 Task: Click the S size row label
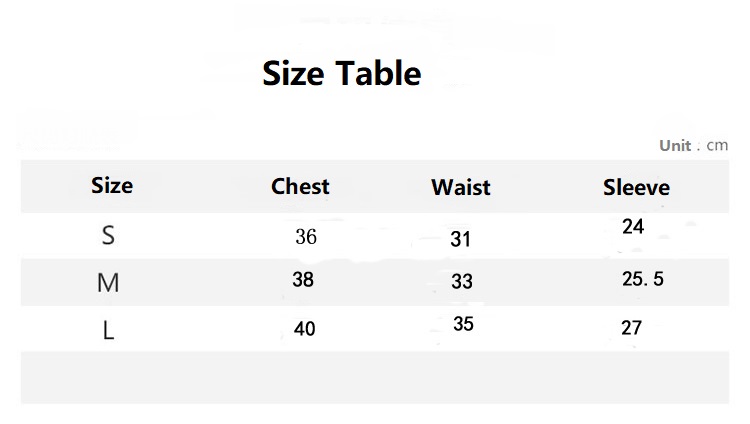coord(108,235)
